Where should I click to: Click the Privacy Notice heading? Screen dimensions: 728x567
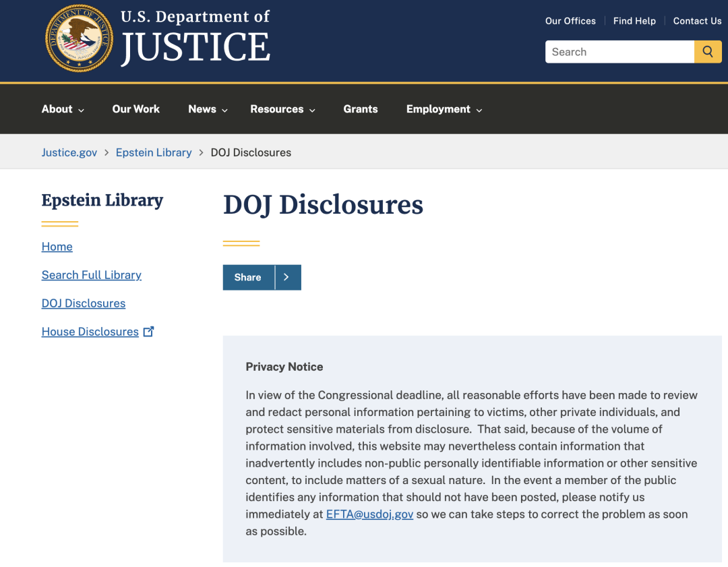pyautogui.click(x=284, y=367)
